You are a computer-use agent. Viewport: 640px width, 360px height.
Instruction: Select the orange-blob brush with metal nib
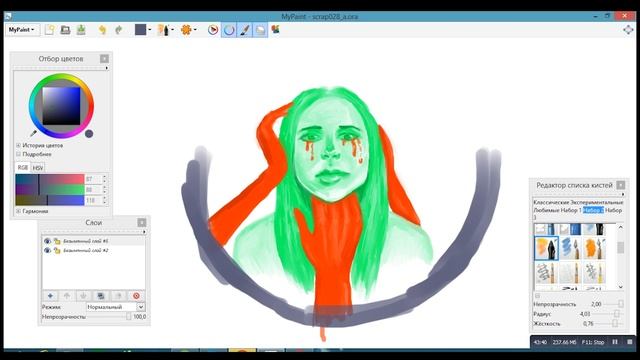pyautogui.click(x=594, y=248)
